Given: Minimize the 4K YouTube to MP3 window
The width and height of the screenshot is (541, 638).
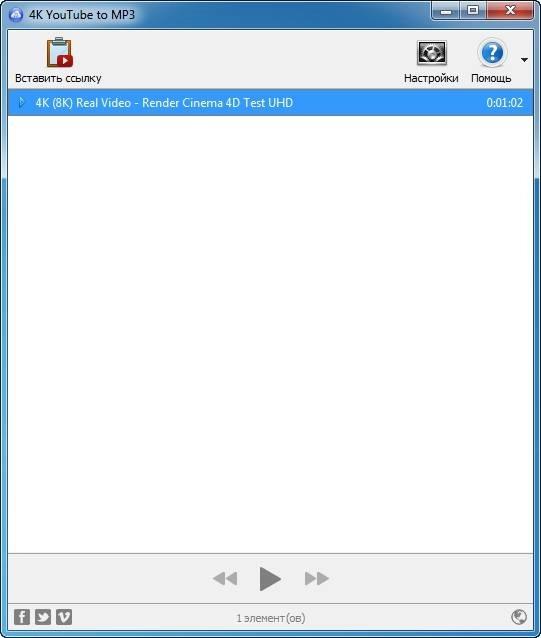Looking at the screenshot, I should [446, 11].
